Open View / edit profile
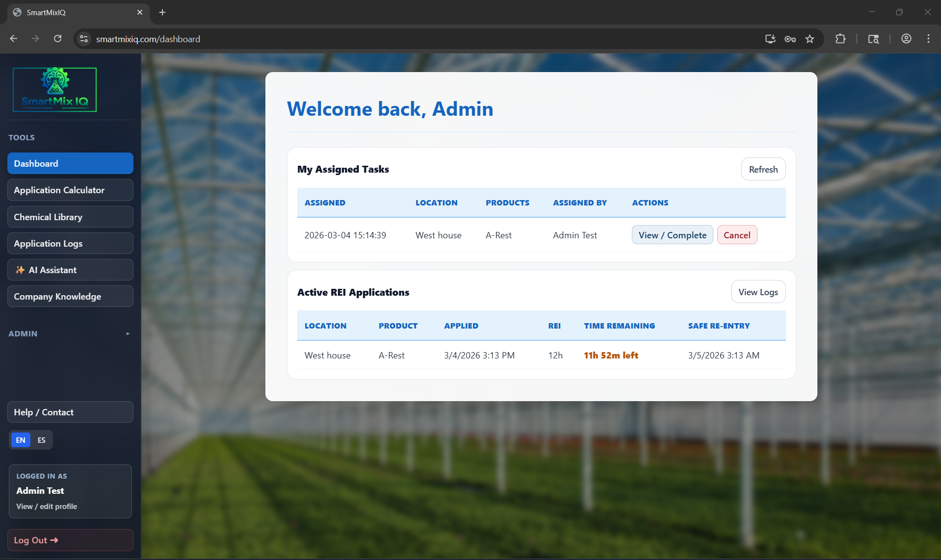The width and height of the screenshot is (941, 560). point(46,507)
